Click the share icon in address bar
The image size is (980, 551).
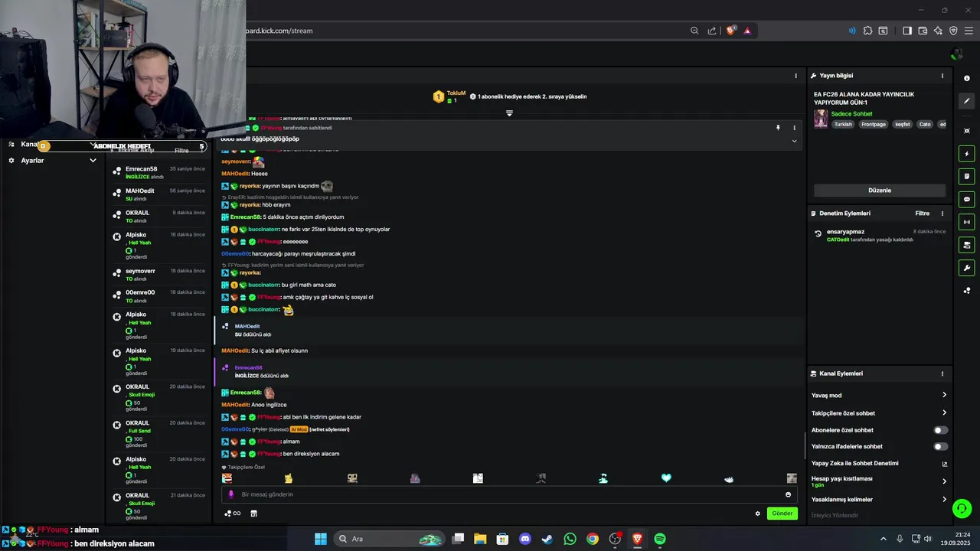712,31
